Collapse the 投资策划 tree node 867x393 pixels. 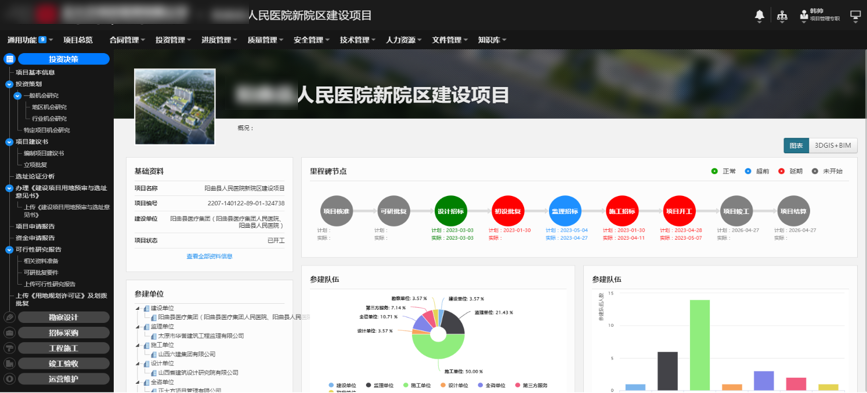tap(9, 84)
